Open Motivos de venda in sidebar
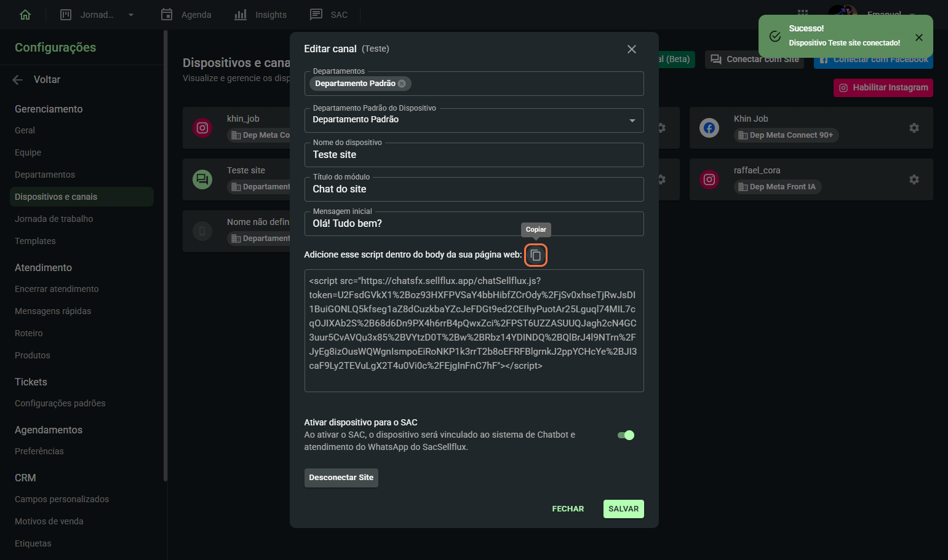This screenshot has width=948, height=560. 49,521
